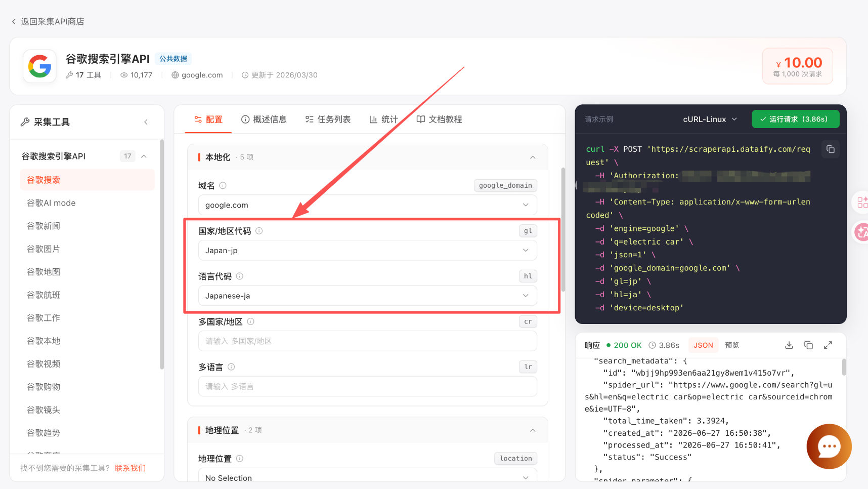
Task: Switch to the 概述信息 tab
Action: (x=264, y=119)
